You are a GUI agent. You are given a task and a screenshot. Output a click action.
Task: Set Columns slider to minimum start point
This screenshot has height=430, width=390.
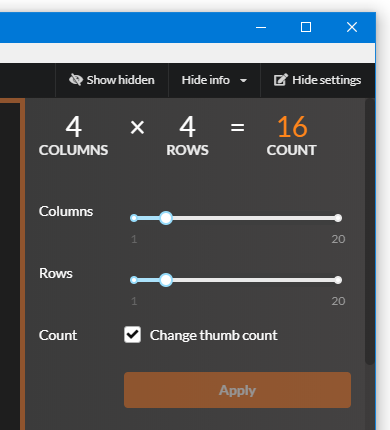(134, 218)
